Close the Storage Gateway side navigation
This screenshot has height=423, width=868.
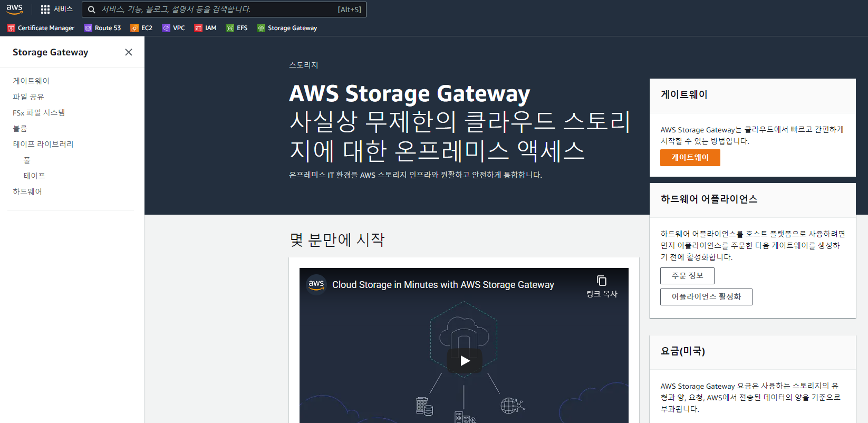129,52
